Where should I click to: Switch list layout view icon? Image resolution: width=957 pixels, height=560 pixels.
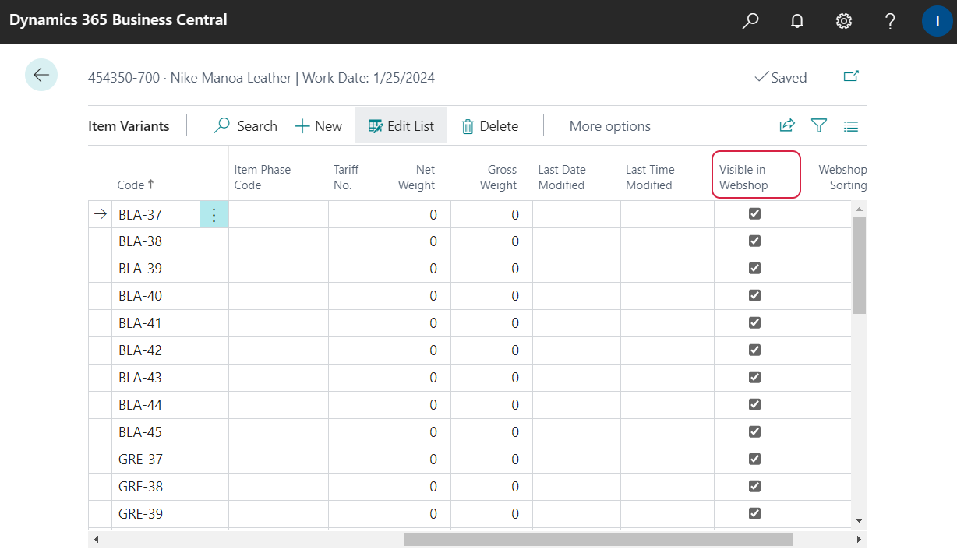pos(850,125)
